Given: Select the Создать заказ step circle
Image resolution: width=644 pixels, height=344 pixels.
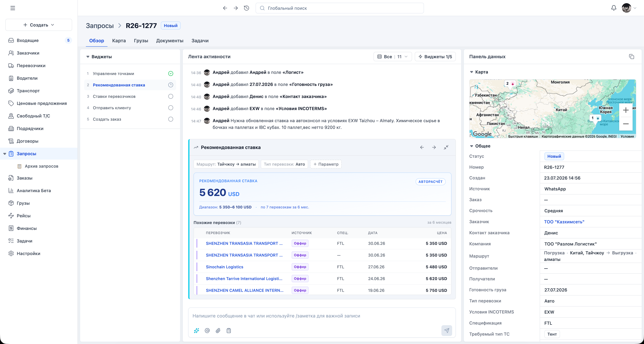Looking at the screenshot, I should tap(171, 119).
